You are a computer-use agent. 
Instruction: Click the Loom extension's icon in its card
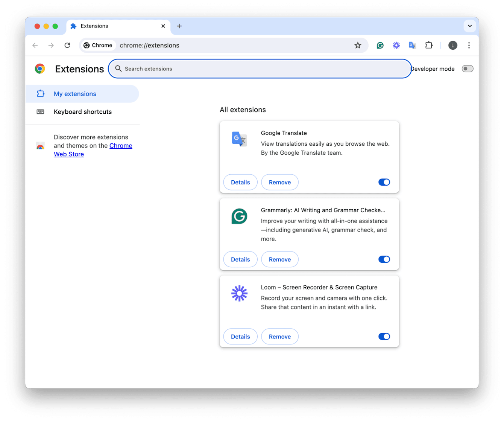coord(239,294)
